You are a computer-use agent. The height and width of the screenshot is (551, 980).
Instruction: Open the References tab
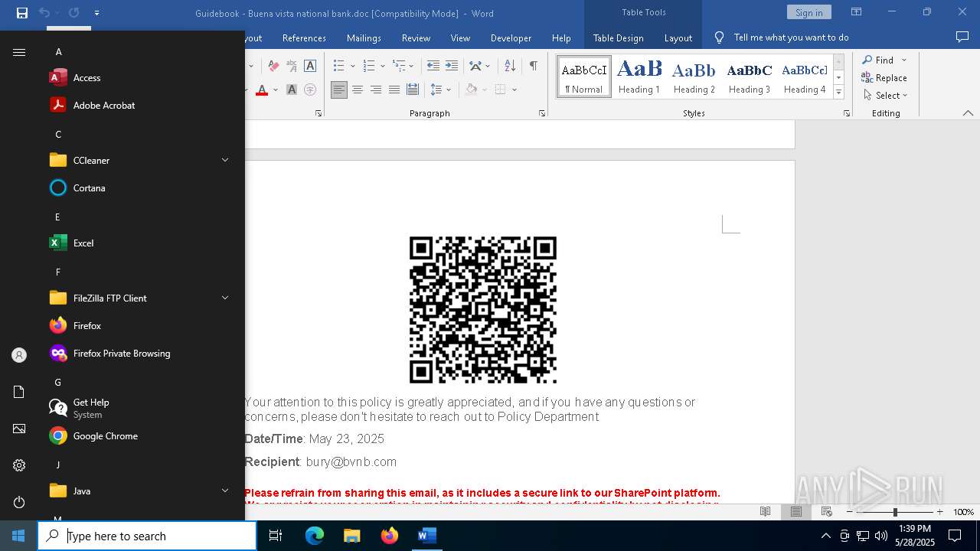(304, 37)
